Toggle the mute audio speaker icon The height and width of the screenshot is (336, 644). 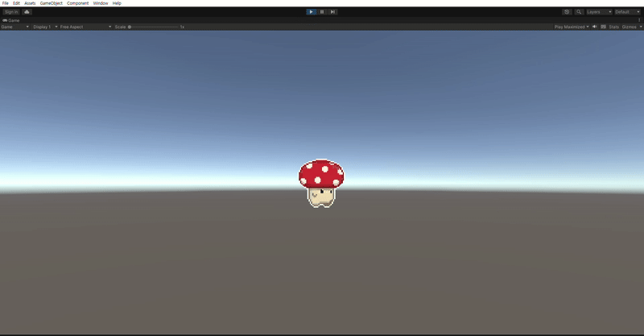coord(594,27)
